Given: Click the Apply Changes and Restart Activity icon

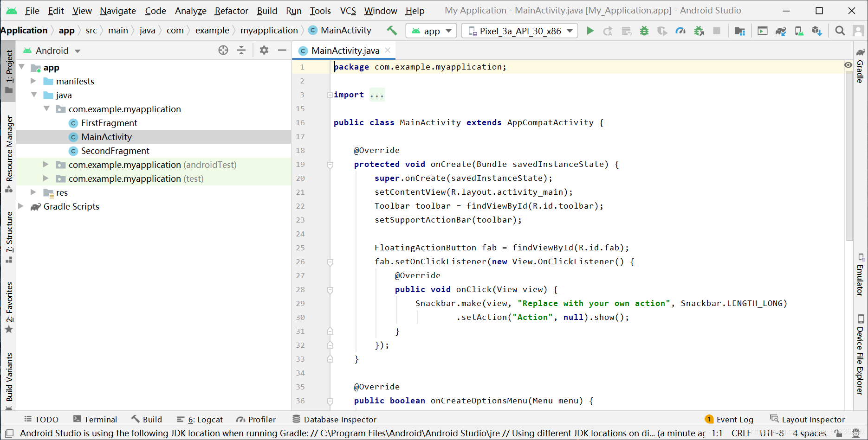Looking at the screenshot, I should [x=608, y=31].
